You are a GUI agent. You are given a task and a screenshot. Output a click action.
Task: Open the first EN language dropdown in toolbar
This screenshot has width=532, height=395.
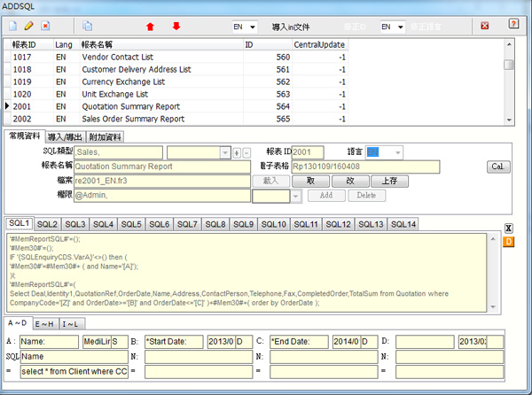(253, 27)
